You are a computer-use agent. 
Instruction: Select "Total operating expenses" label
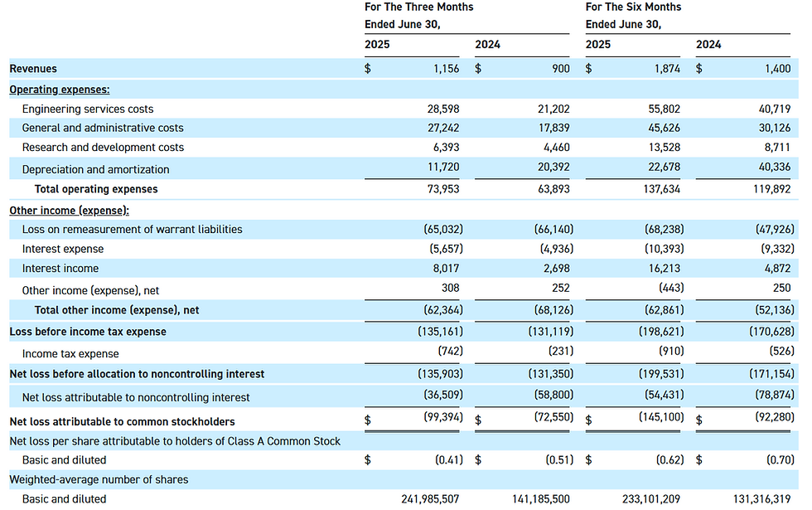tap(96, 189)
